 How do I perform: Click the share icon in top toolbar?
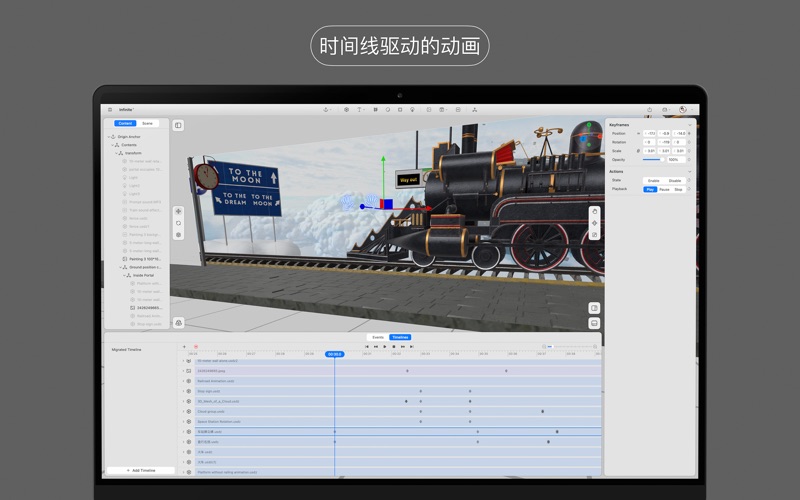[650, 109]
